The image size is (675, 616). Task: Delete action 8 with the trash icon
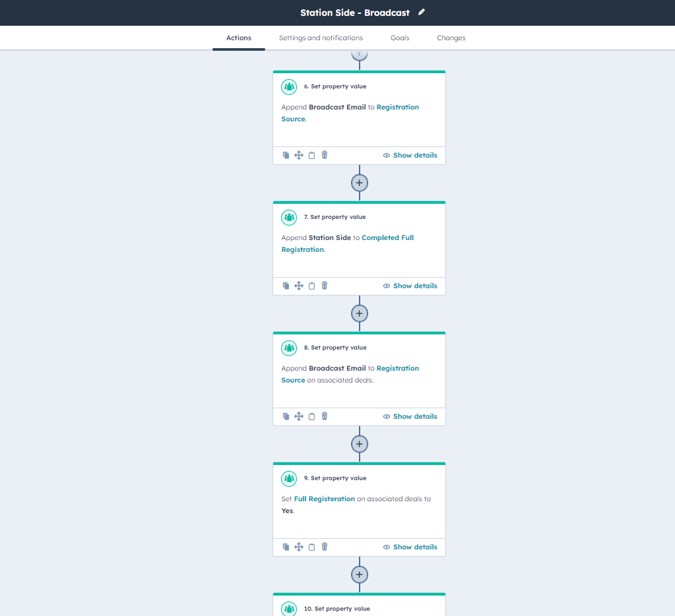(x=325, y=416)
